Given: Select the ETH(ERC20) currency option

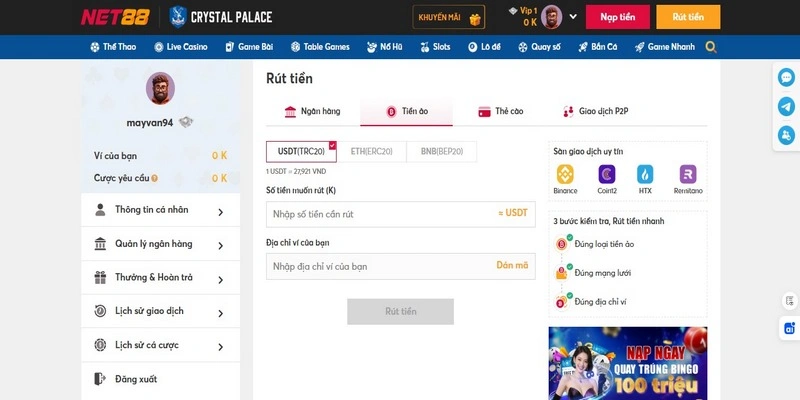Looking at the screenshot, I should point(371,152).
